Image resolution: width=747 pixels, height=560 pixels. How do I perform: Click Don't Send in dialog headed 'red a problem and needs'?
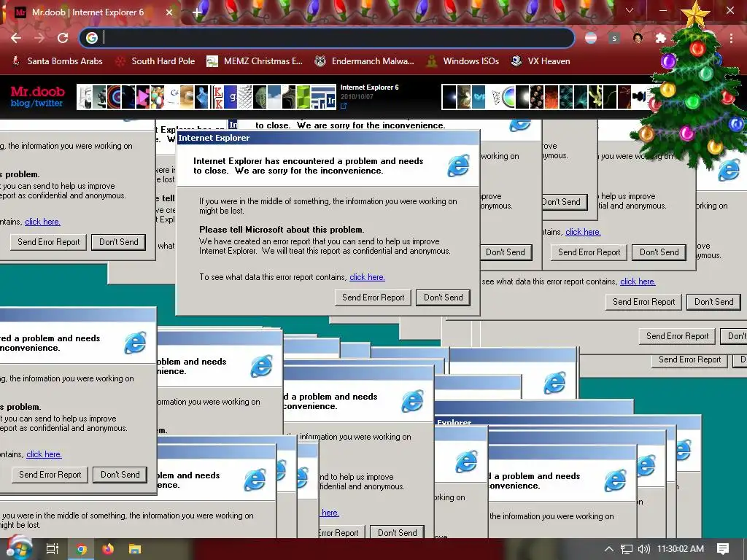120,475
